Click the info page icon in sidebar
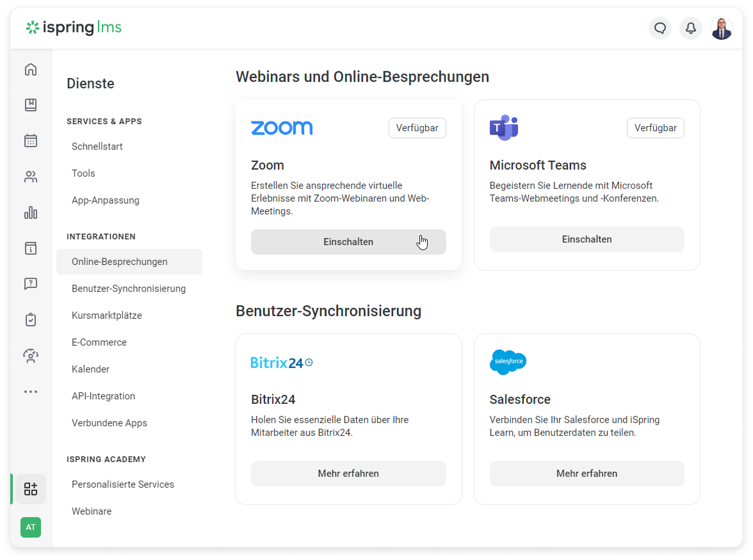The height and width of the screenshot is (560, 753). tap(31, 248)
